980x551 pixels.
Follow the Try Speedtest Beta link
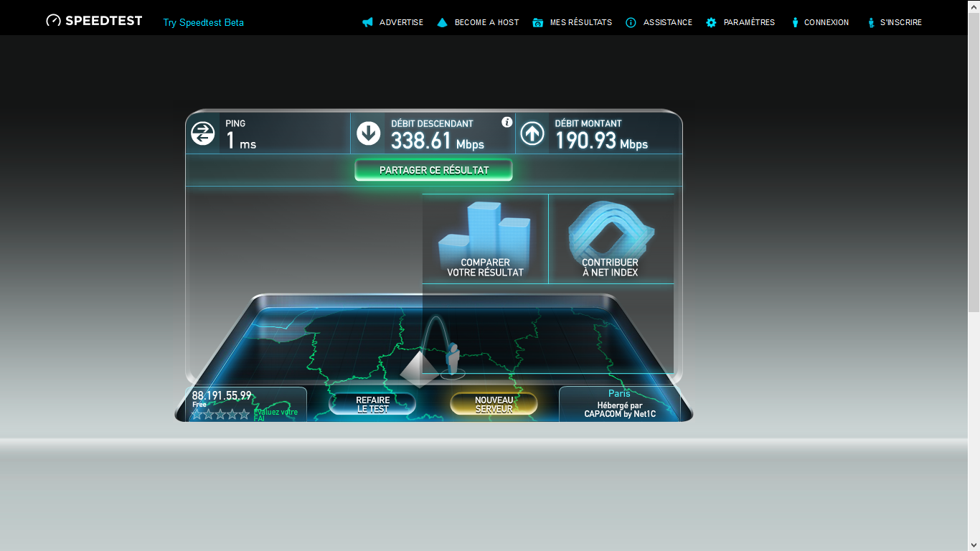point(203,22)
